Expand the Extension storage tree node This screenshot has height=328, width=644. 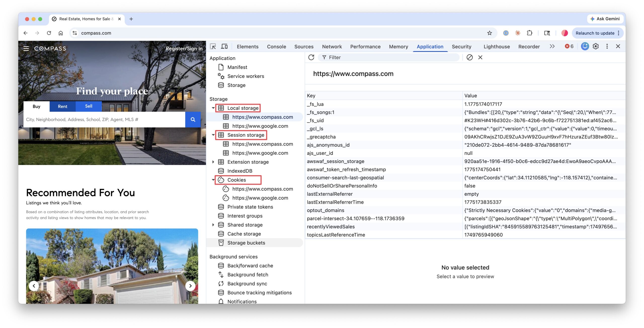pyautogui.click(x=213, y=162)
